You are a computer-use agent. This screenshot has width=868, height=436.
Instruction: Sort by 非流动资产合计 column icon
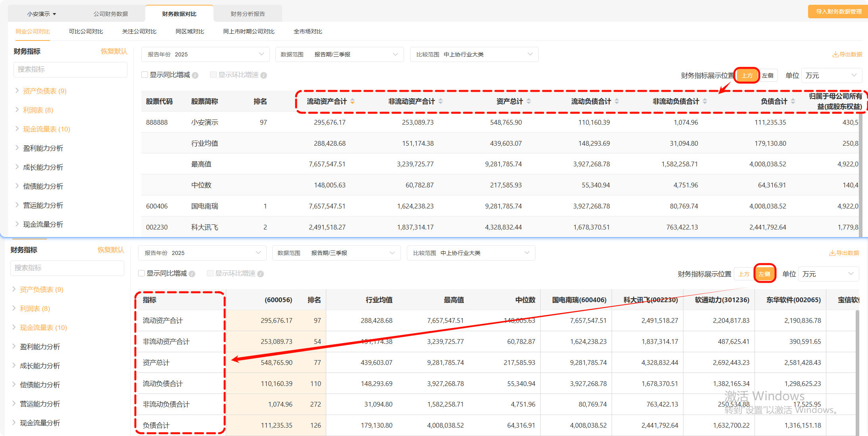coord(441,102)
